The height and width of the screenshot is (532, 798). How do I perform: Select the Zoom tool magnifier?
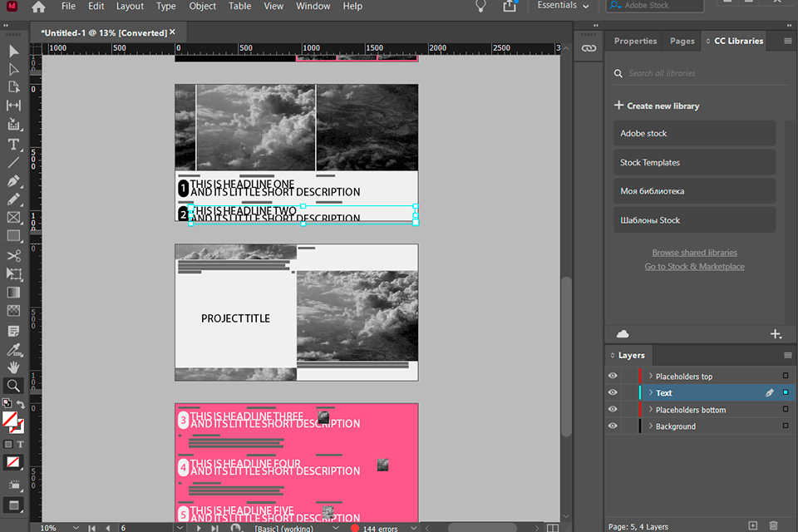[x=14, y=386]
